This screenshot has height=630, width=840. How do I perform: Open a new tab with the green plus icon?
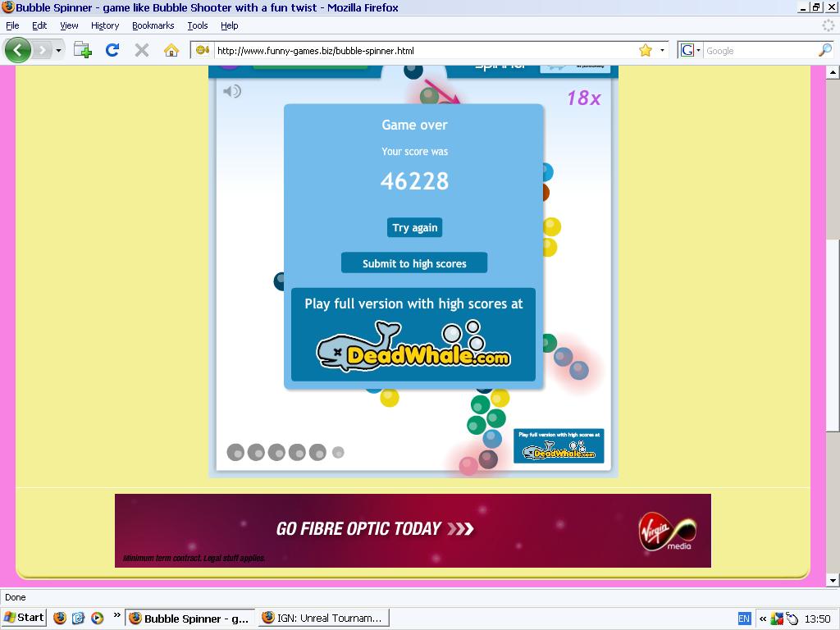82,50
